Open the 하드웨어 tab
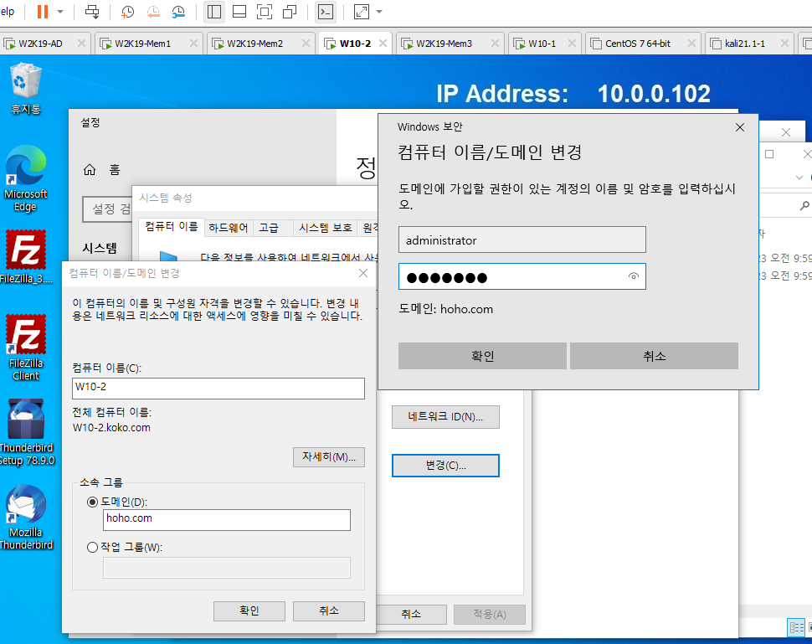 tap(229, 228)
